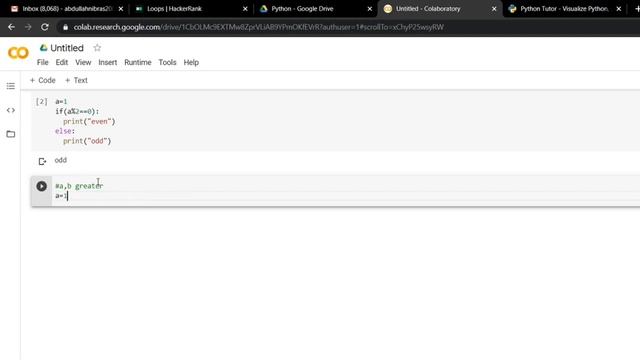Open the Tools menu
This screenshot has width=640, height=360.
pyautogui.click(x=167, y=62)
